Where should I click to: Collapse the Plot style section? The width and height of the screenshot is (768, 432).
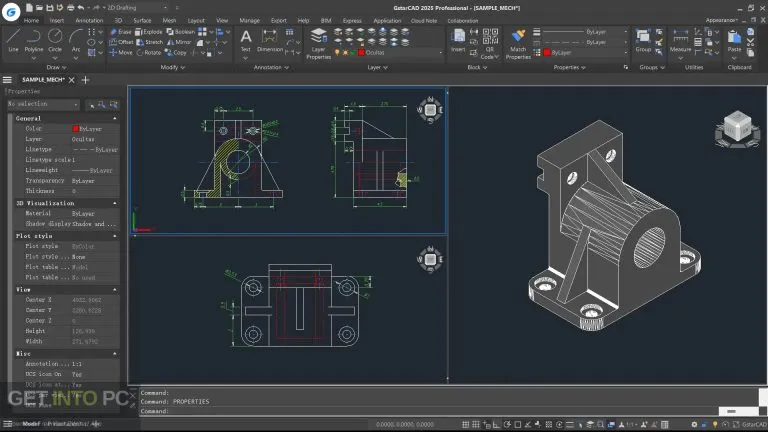pyautogui.click(x=115, y=236)
